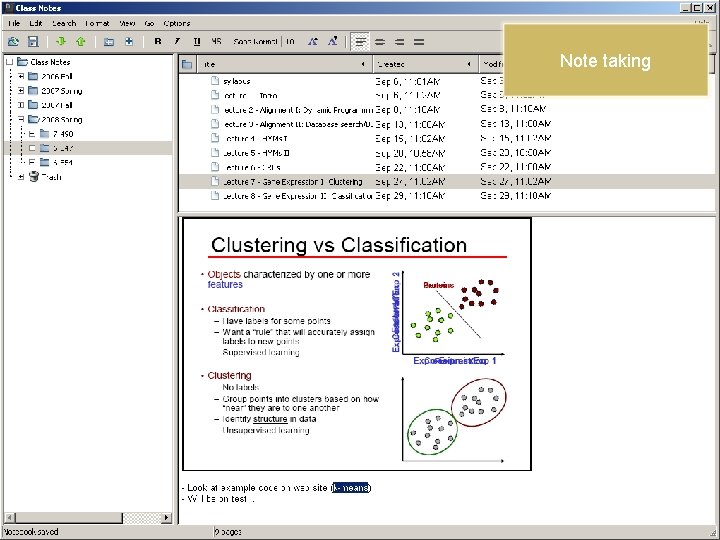The width and height of the screenshot is (720, 540).
Task: Click tree panel horizontal scrollbar right arrow
Action: pyautogui.click(x=166, y=518)
